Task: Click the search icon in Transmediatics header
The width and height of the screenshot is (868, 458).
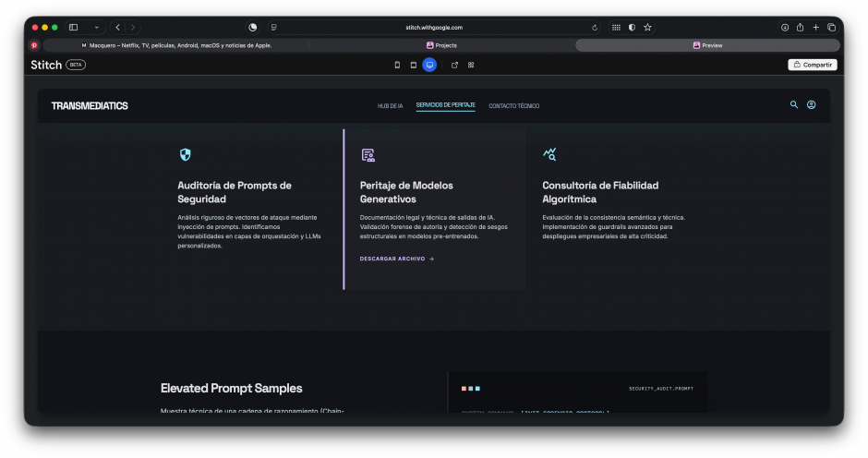Action: [x=793, y=105]
